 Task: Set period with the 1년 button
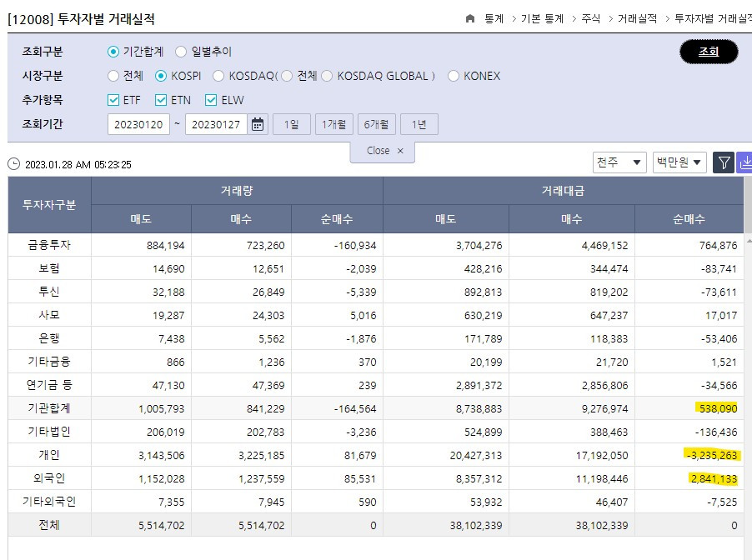[419, 124]
